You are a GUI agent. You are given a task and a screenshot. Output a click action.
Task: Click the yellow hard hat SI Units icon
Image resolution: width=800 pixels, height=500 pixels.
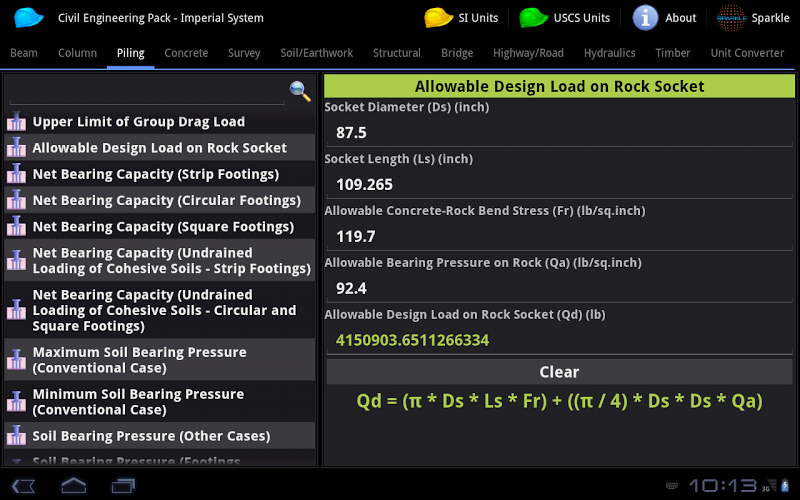(x=438, y=17)
